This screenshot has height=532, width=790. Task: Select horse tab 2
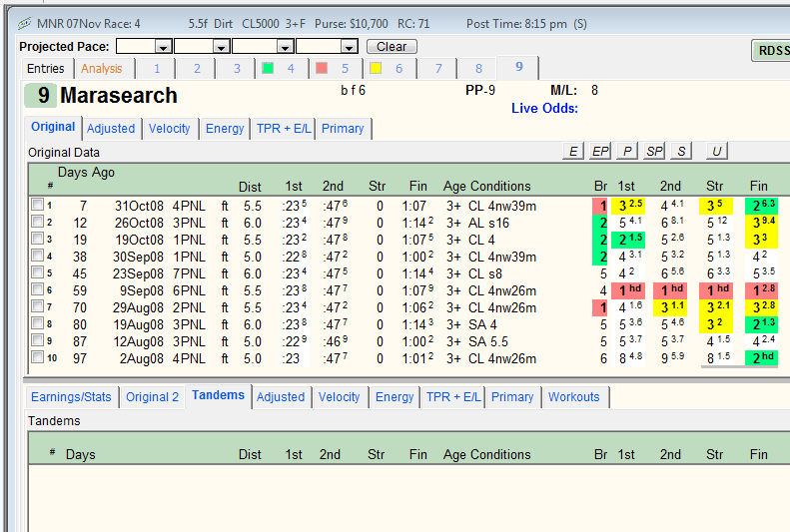point(197,69)
